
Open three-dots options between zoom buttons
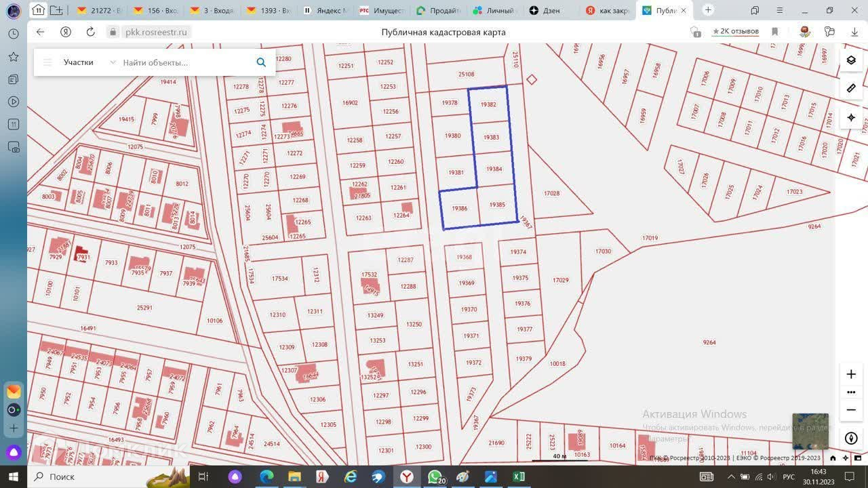coord(851,392)
